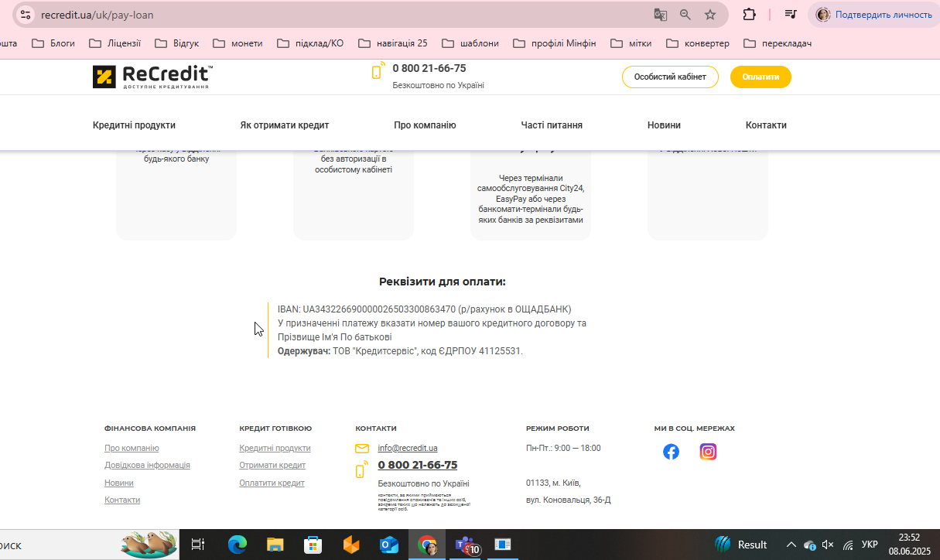Launch Microsoft Edge from the taskbar
The height and width of the screenshot is (560, 940).
[x=237, y=545]
